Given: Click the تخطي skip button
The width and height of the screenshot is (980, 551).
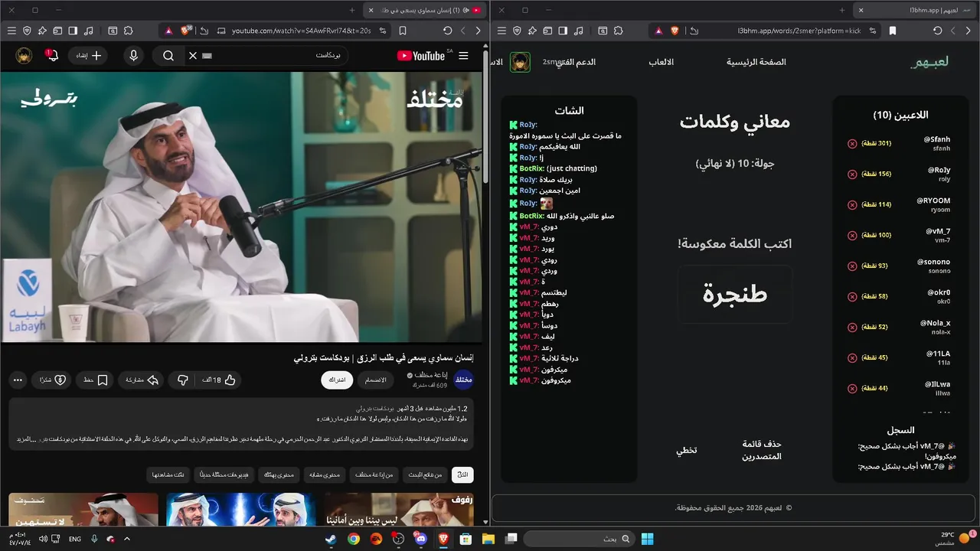Looking at the screenshot, I should click(x=686, y=450).
